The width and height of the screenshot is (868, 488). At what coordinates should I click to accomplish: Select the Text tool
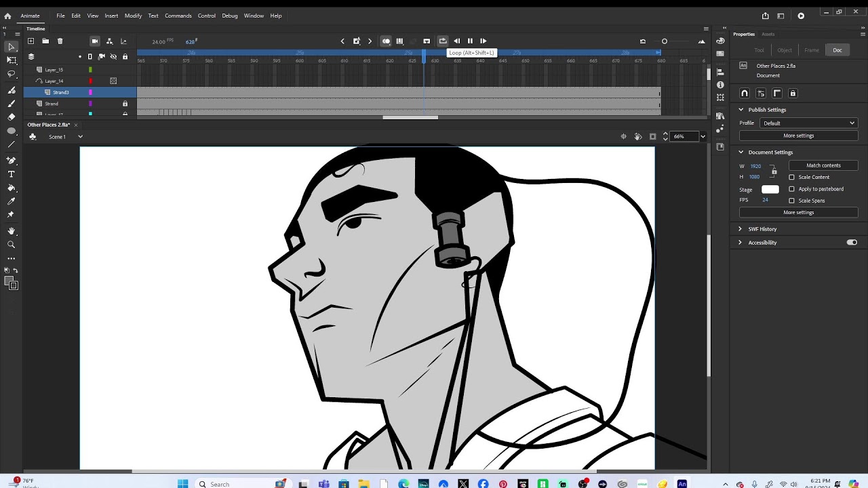click(12, 174)
